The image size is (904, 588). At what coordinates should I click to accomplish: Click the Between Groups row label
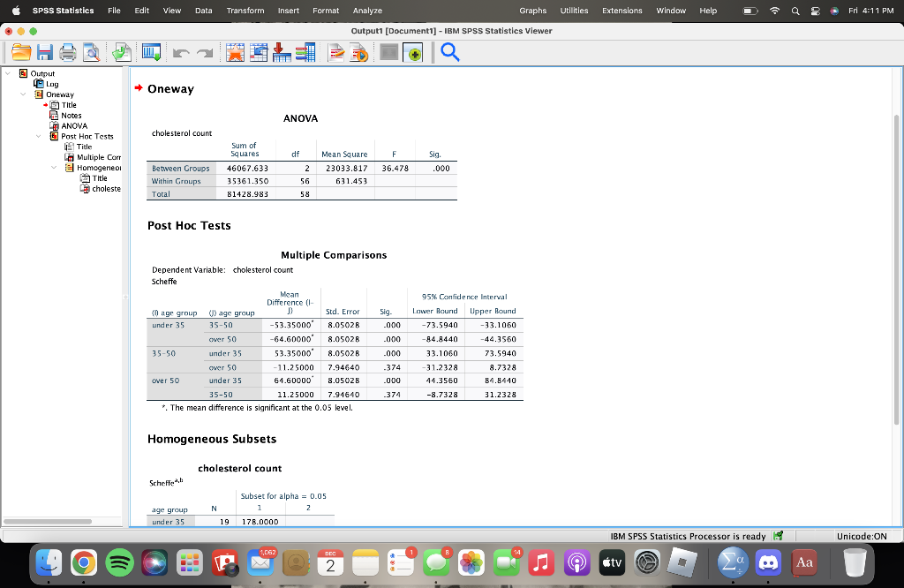coord(180,169)
